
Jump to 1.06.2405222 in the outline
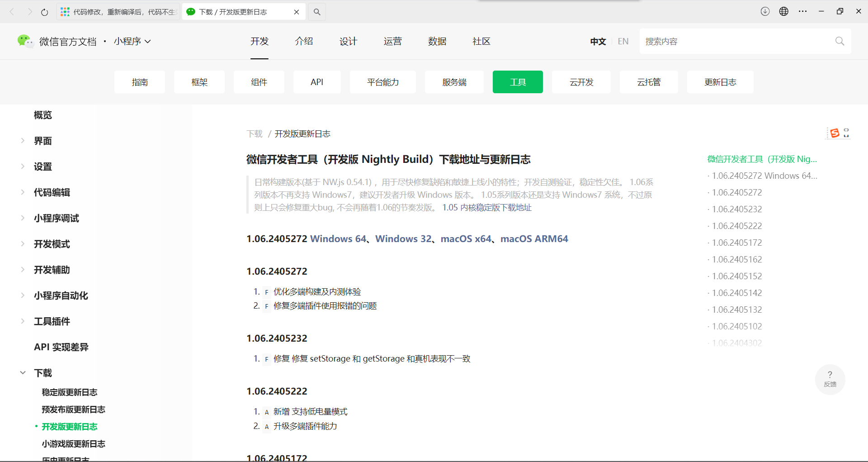tap(737, 226)
